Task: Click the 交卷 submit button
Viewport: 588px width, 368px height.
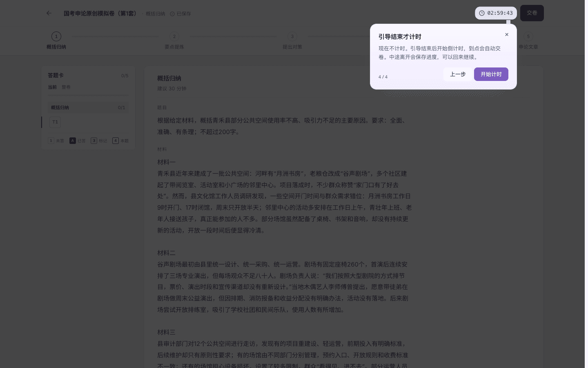Action: point(532,13)
